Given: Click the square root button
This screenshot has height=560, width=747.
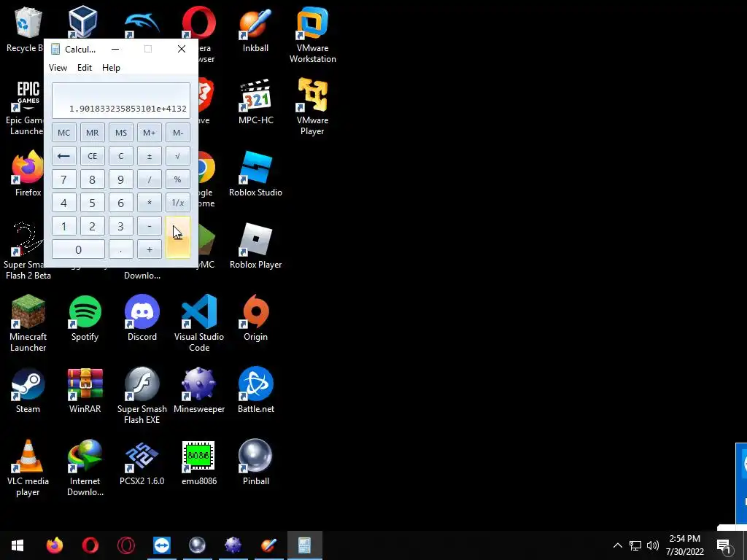Looking at the screenshot, I should 178,156.
